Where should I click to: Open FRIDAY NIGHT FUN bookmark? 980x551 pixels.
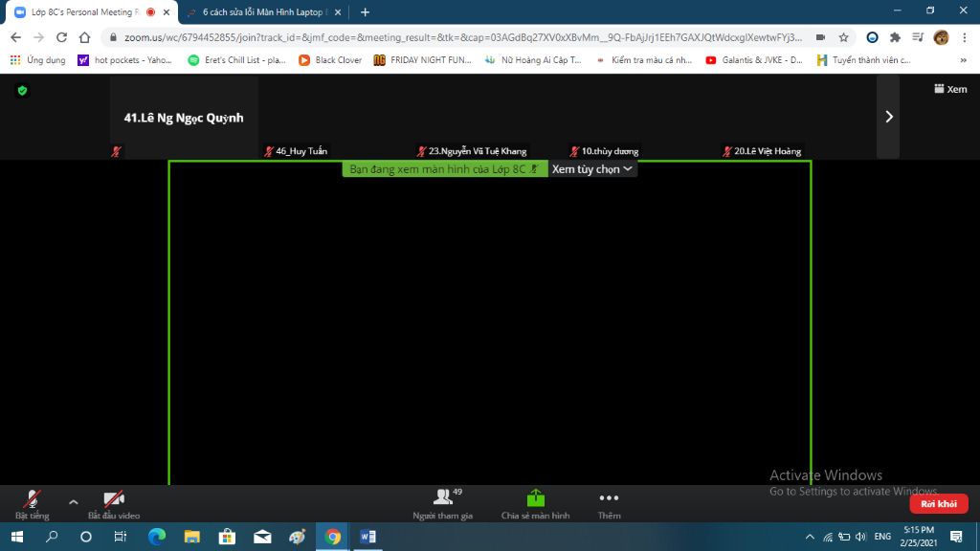[x=422, y=60]
